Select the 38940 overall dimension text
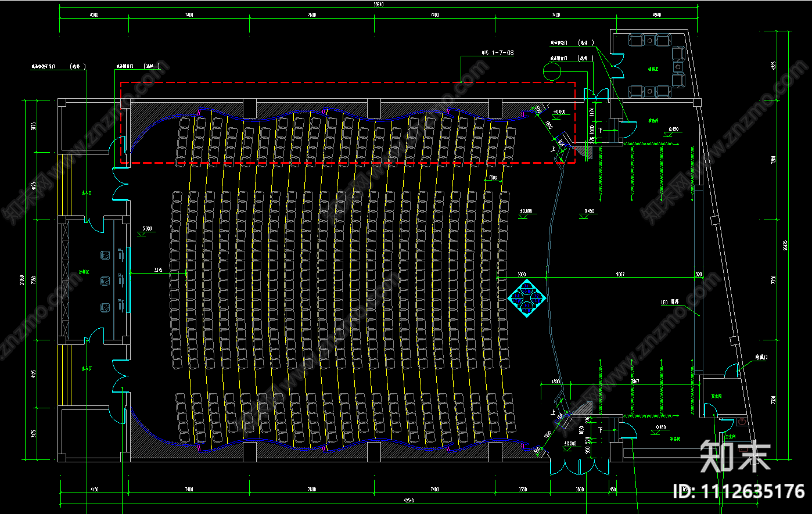The width and height of the screenshot is (812, 514). tap(378, 5)
